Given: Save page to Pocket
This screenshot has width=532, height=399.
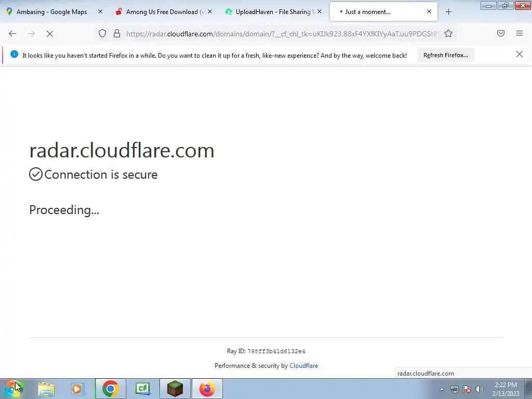Looking at the screenshot, I should coord(500,33).
